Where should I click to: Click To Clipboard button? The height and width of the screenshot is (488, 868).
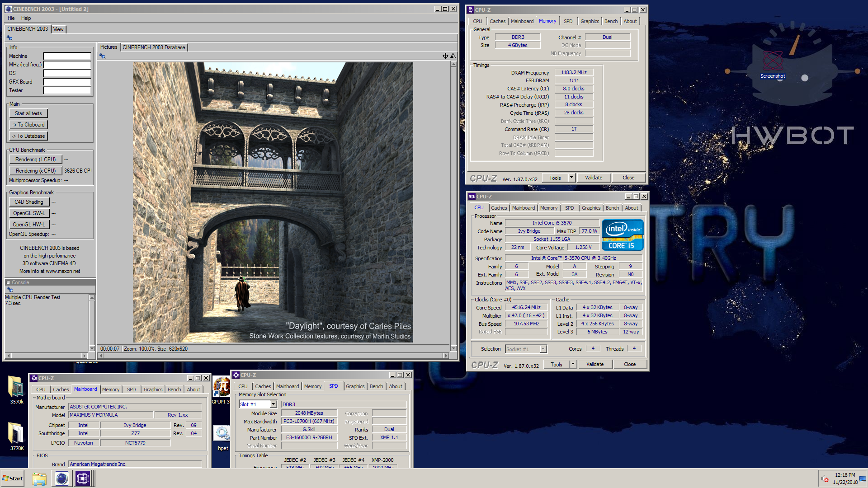[28, 125]
